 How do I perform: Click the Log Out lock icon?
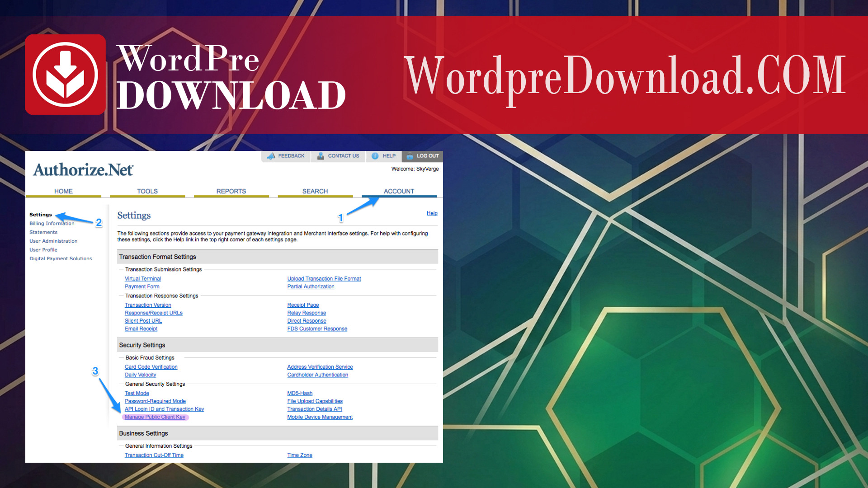(410, 156)
